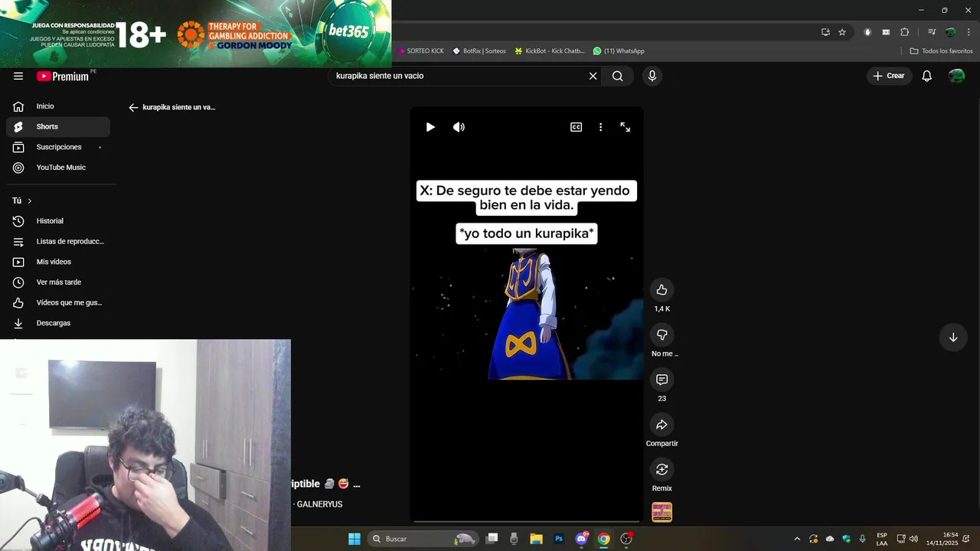This screenshot has height=551, width=980.
Task: Open the Crear button
Action: click(x=889, y=76)
